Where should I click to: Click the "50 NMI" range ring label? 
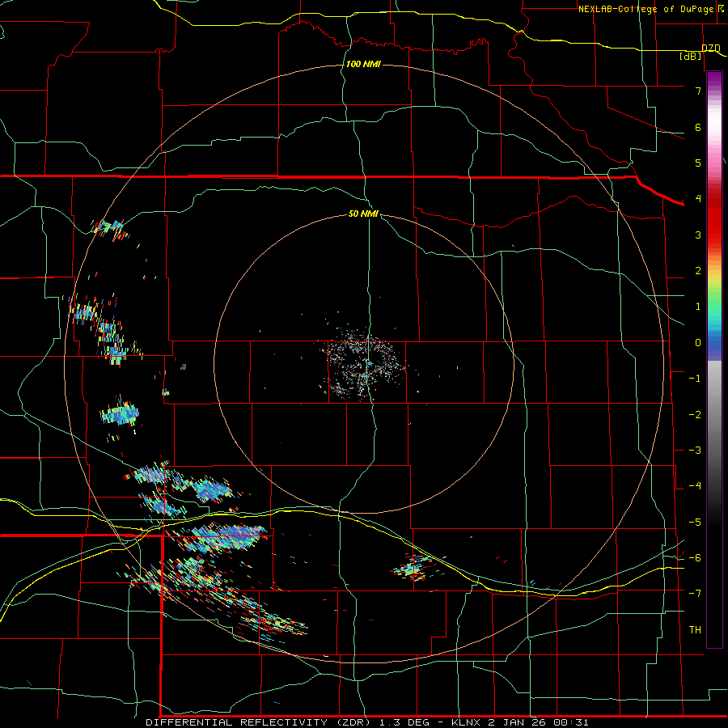coord(363,214)
